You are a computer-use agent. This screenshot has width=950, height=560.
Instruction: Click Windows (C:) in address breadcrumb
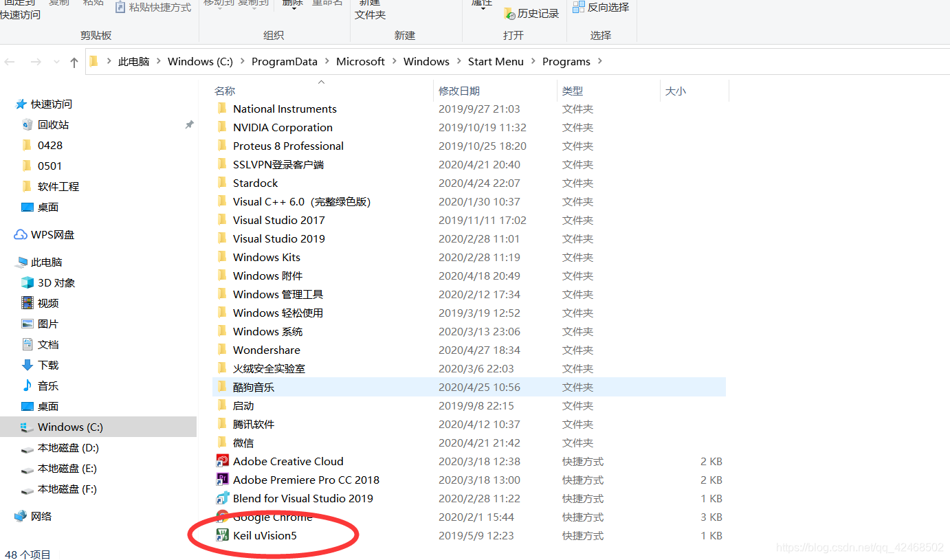click(x=200, y=61)
